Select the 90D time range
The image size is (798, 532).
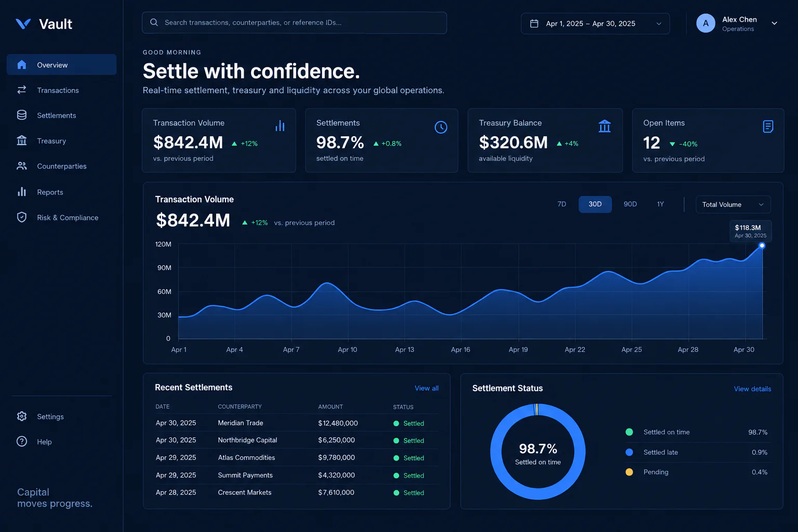[630, 204]
